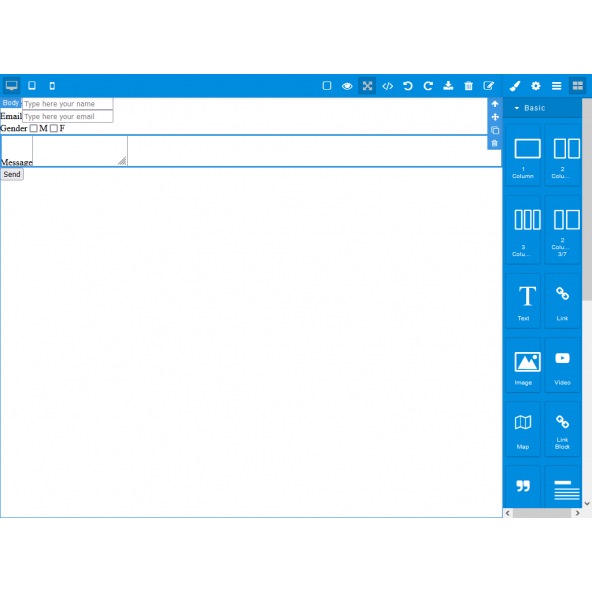
Task: Switch to desktop device view
Action: pyautogui.click(x=11, y=86)
